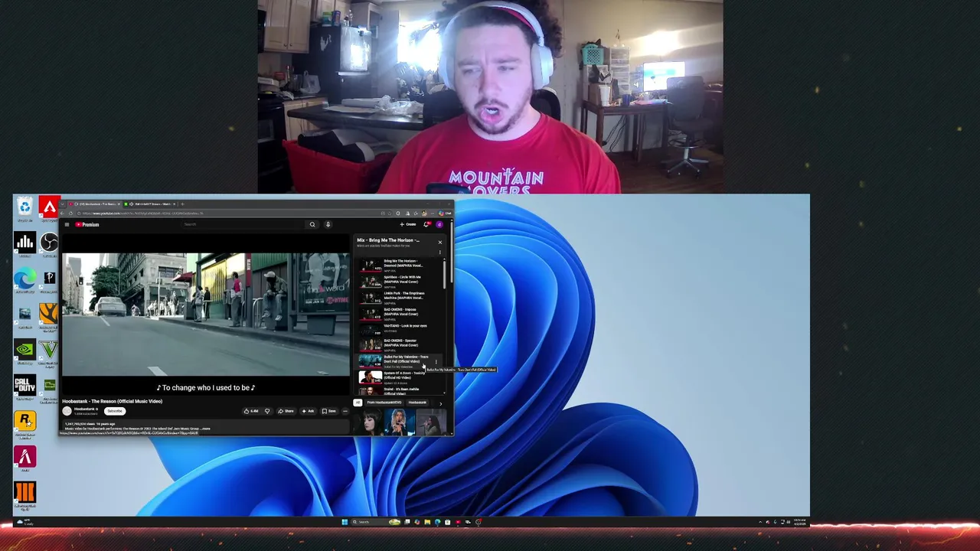Play BAD OMENS Impose vocal cover

pos(398,314)
